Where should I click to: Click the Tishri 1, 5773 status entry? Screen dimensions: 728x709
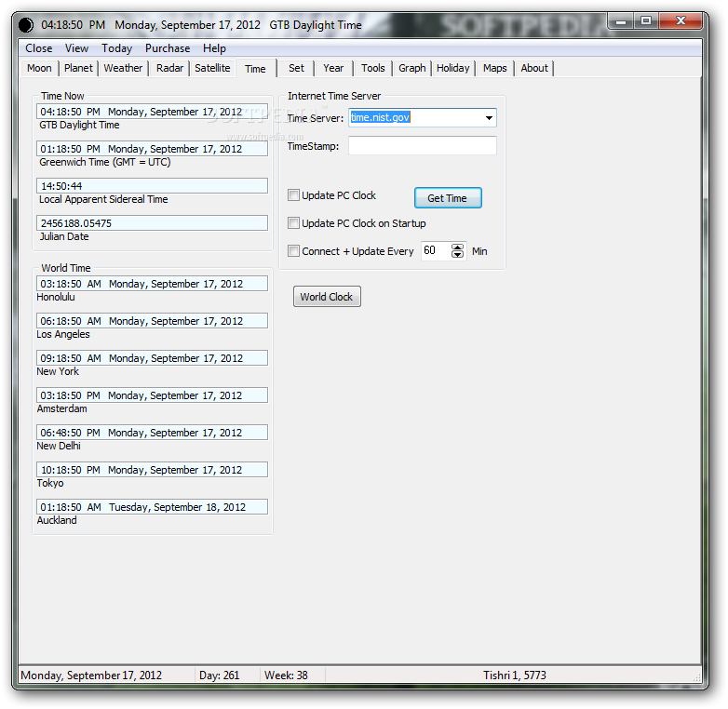(x=515, y=676)
